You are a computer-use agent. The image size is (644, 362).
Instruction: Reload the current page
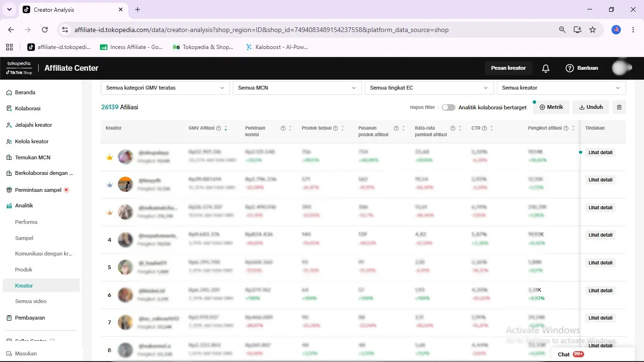(45, 30)
